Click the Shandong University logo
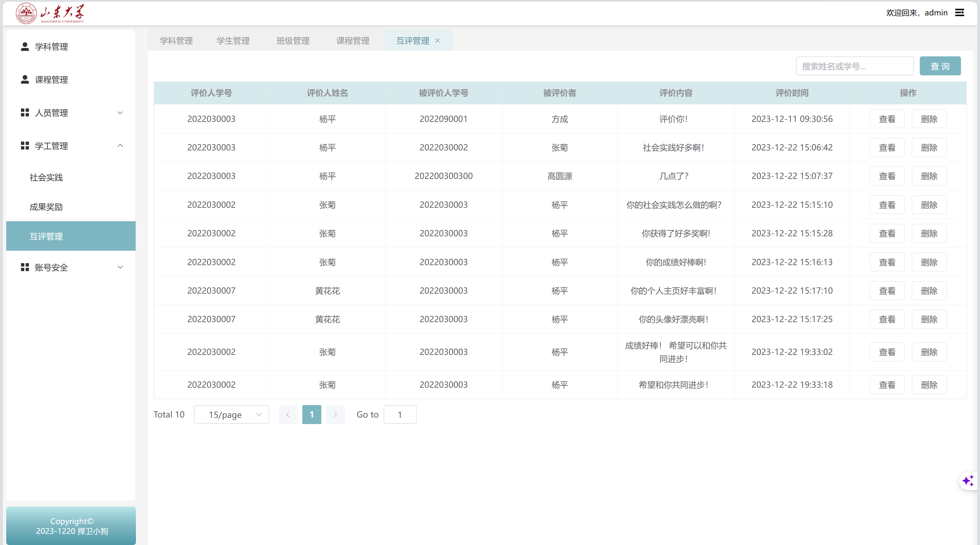Viewport: 980px width, 545px height. click(x=50, y=13)
